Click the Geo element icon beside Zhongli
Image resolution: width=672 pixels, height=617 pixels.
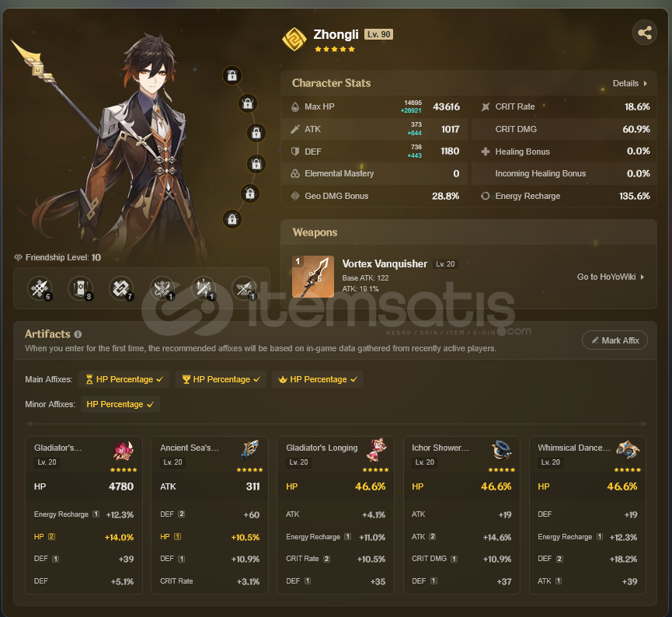pos(294,39)
